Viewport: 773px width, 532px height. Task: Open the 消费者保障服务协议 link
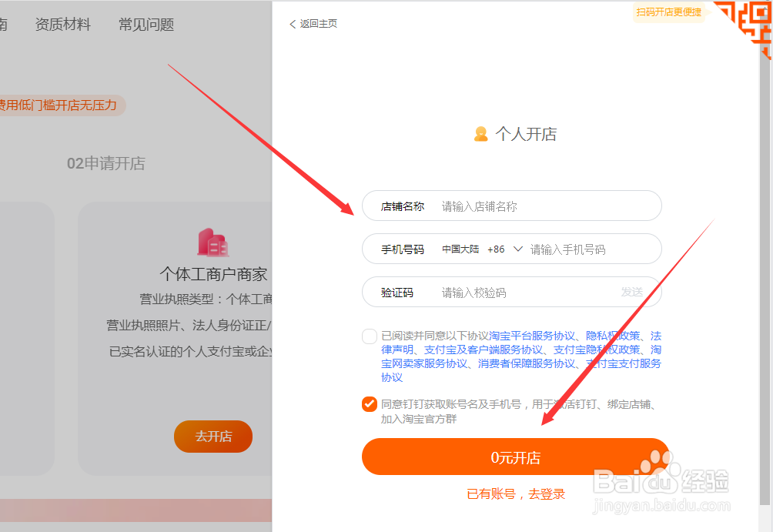(x=527, y=363)
